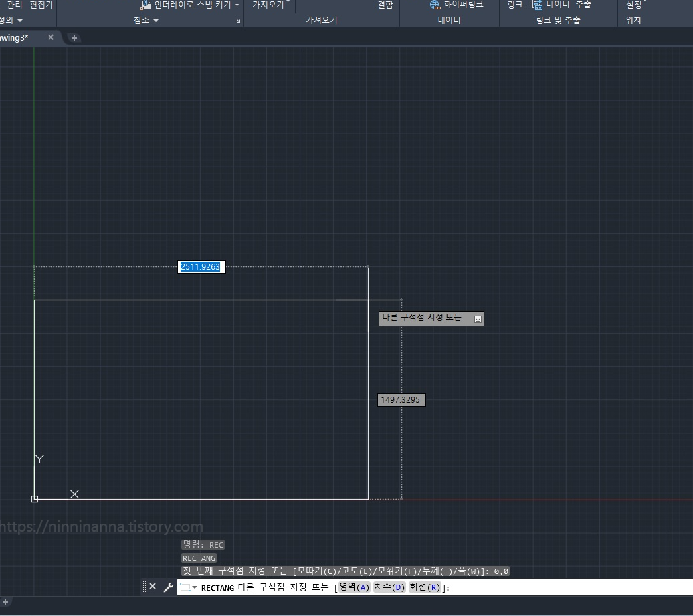
Task: Click the 데이터 panel title
Action: coord(449,21)
